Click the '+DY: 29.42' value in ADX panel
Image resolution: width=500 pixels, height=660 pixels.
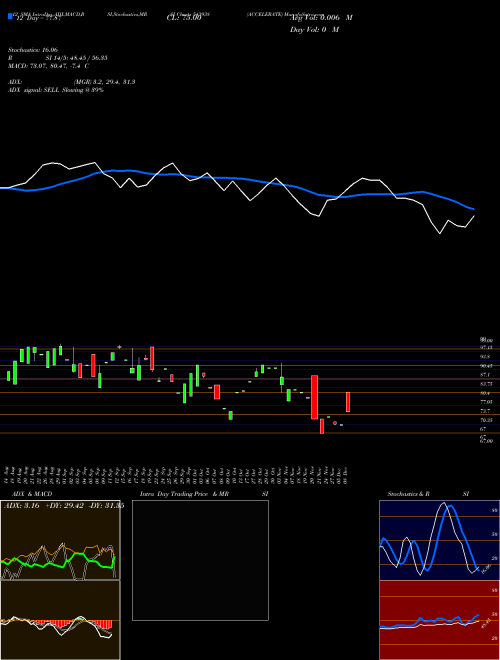pyautogui.click(x=66, y=506)
